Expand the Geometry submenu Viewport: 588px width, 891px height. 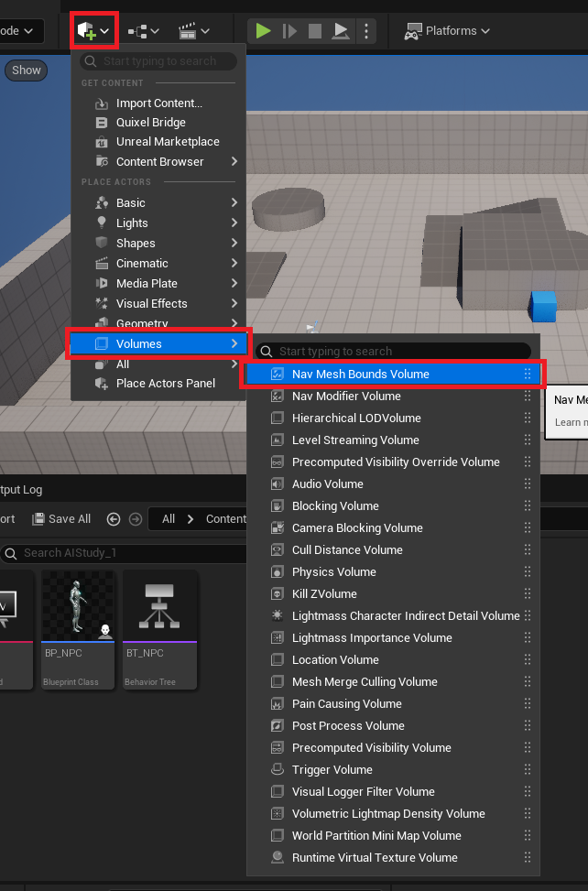point(158,322)
